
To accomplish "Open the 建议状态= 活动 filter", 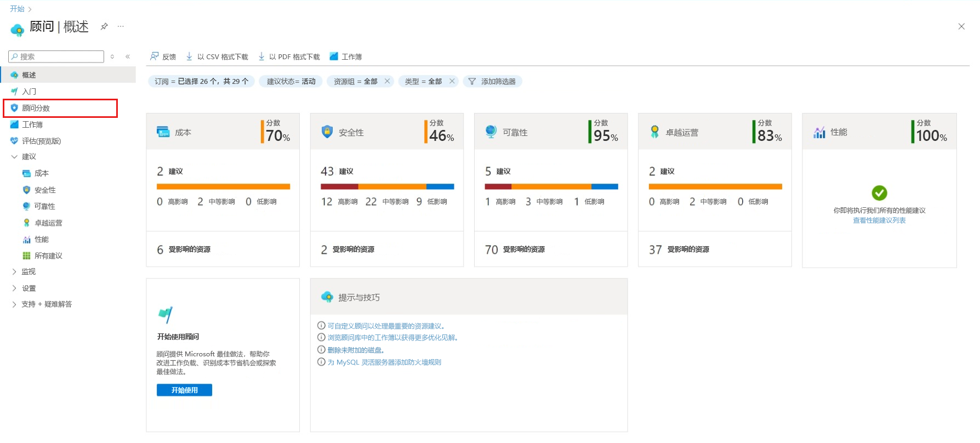I will [x=291, y=81].
